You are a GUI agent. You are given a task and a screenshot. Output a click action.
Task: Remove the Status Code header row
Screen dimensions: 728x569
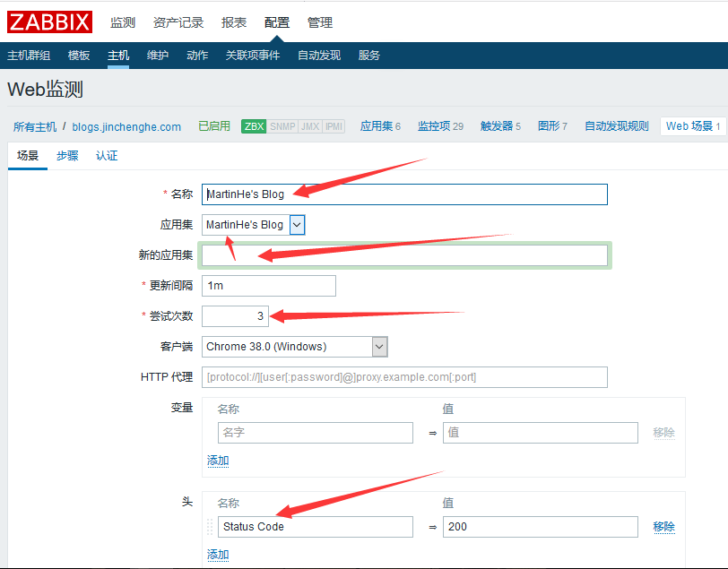coord(663,527)
